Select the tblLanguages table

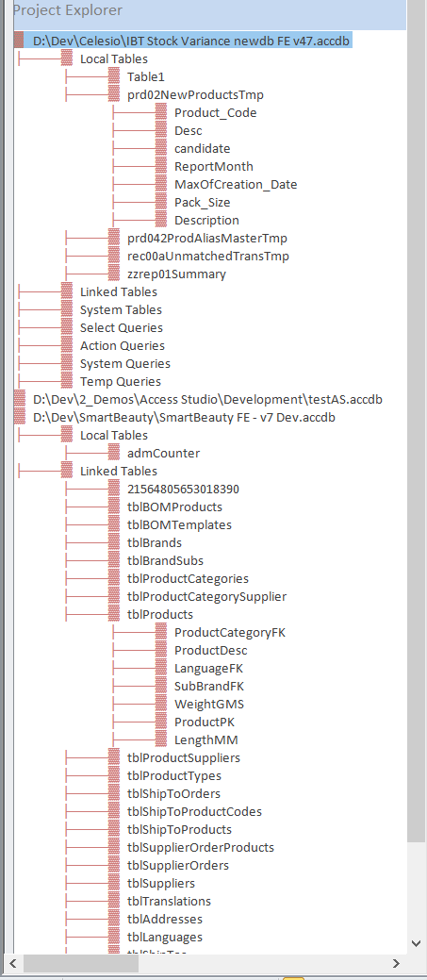coord(165,938)
